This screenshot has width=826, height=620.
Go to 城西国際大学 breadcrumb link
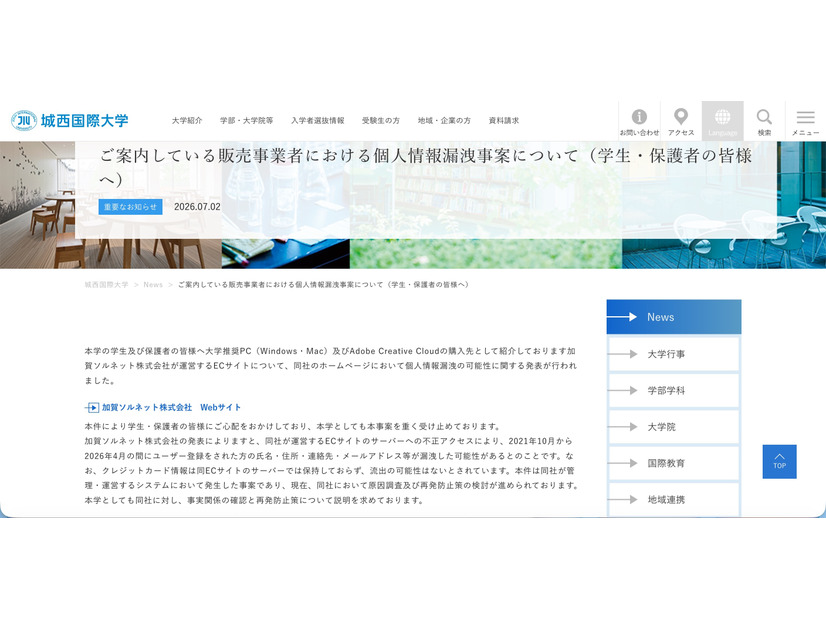[x=106, y=284]
